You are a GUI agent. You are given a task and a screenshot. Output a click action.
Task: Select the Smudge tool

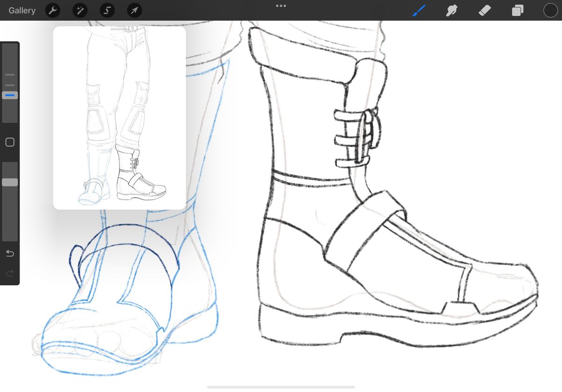point(451,10)
